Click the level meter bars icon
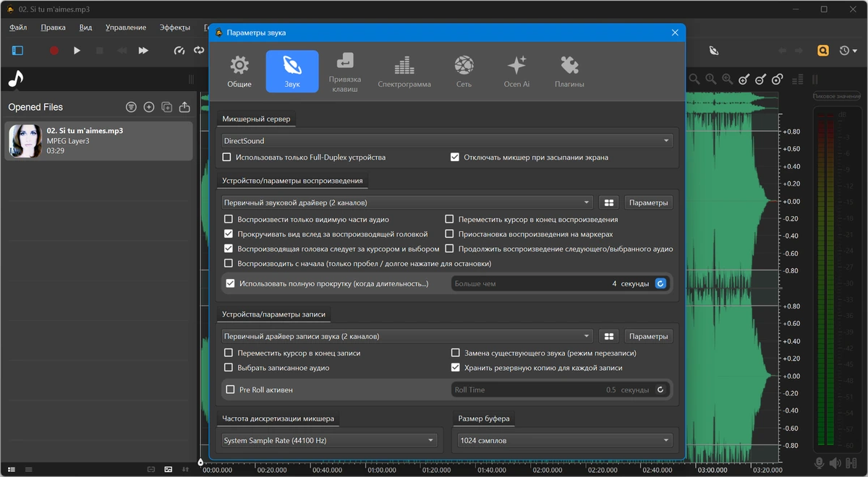Screen dimensions: 868x477 pyautogui.click(x=798, y=79)
